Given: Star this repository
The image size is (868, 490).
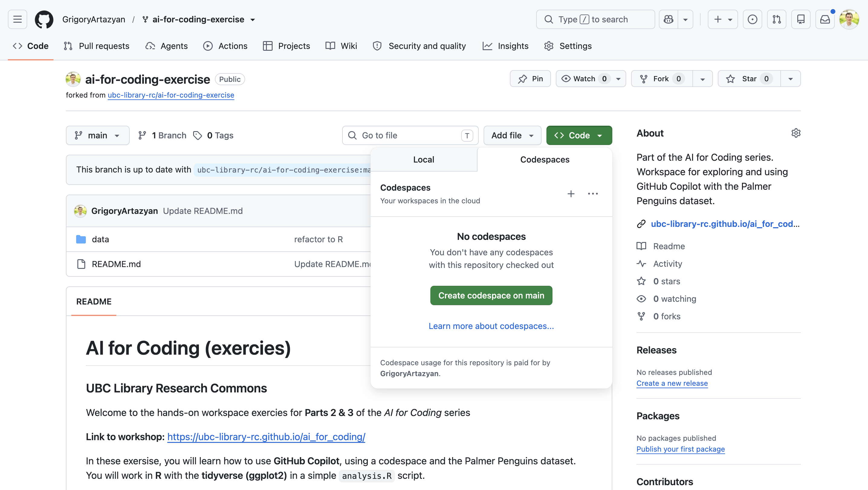Looking at the screenshot, I should [x=749, y=79].
